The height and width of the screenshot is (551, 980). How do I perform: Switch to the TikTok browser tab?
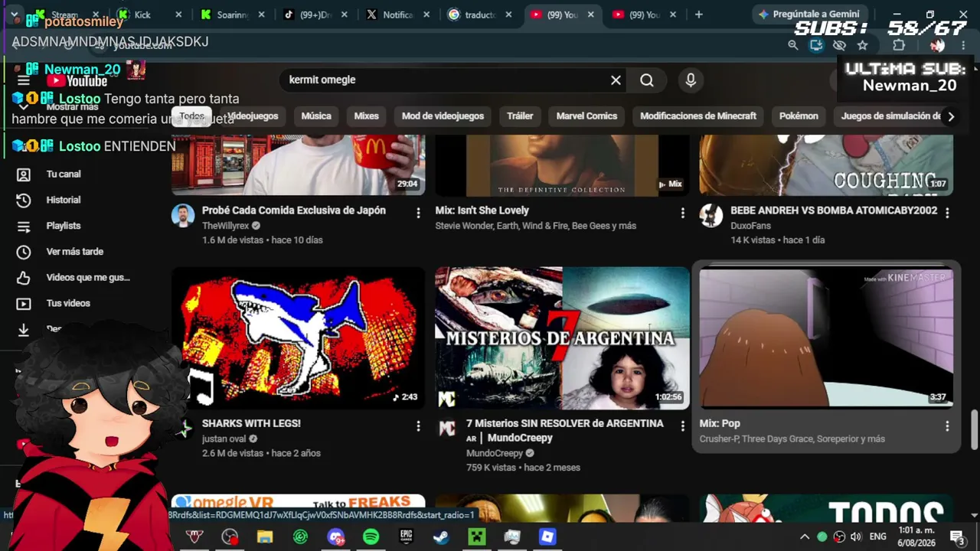pos(315,15)
